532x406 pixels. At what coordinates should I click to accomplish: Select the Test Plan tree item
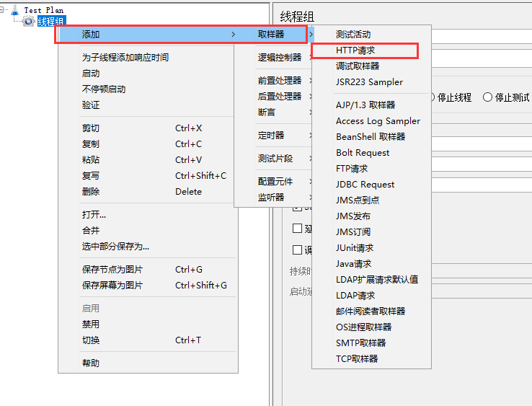point(43,10)
